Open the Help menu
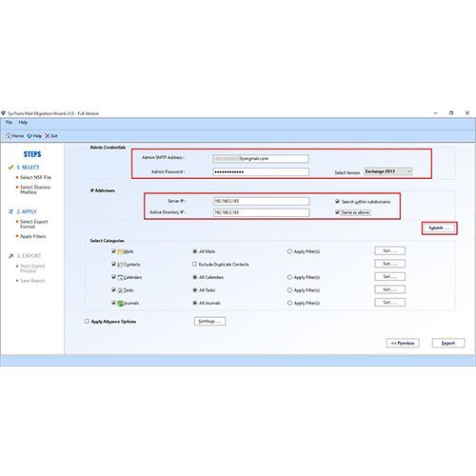The height and width of the screenshot is (476, 476). [x=23, y=122]
